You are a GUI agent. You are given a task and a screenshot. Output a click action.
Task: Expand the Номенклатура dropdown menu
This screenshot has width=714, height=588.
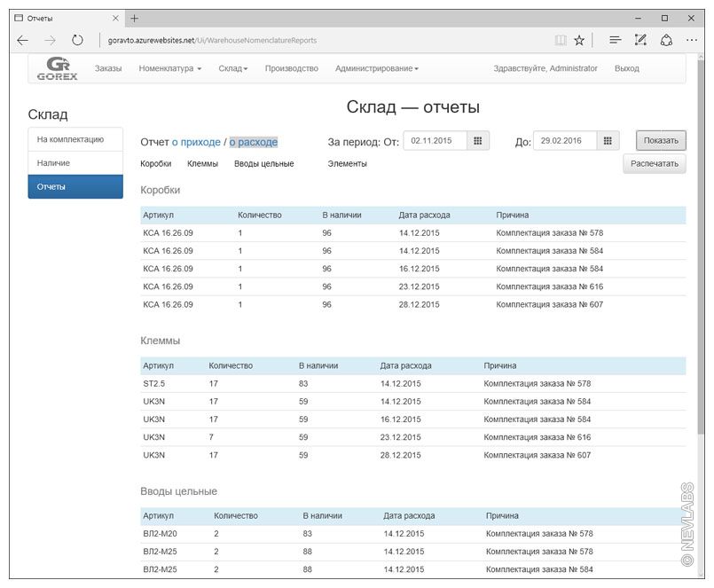(170, 68)
